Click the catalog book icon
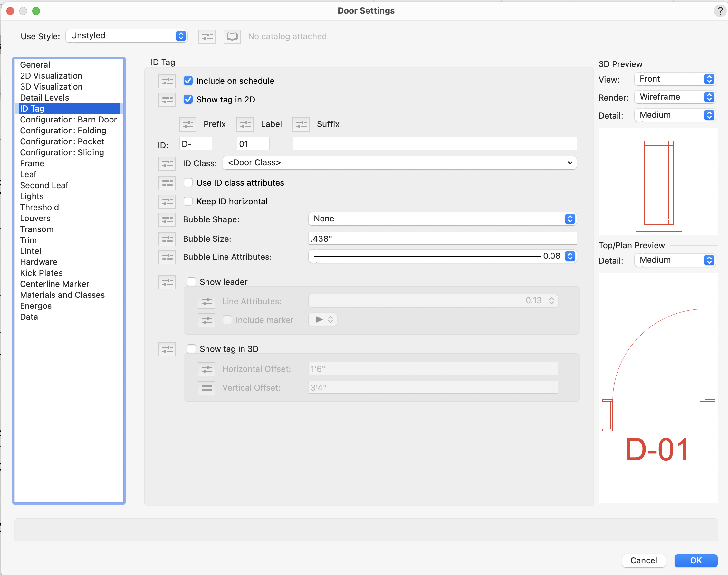Viewport: 728px width, 575px height. pos(232,36)
